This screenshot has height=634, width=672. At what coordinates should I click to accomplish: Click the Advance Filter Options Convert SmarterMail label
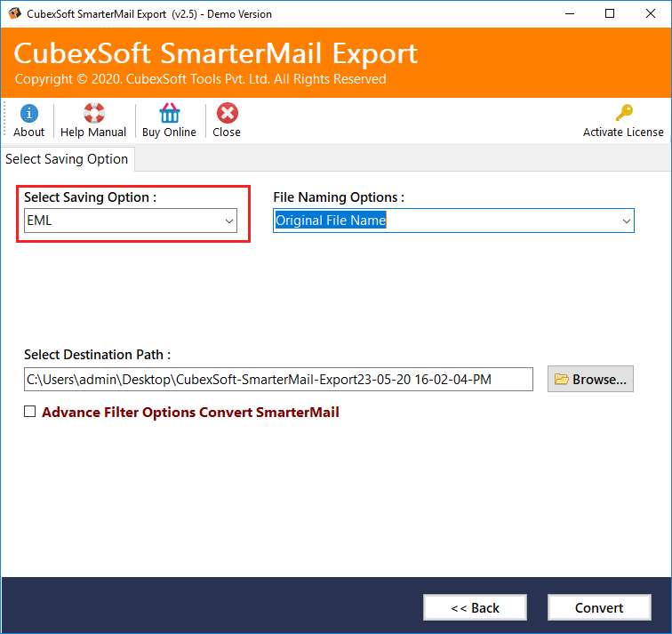click(190, 412)
